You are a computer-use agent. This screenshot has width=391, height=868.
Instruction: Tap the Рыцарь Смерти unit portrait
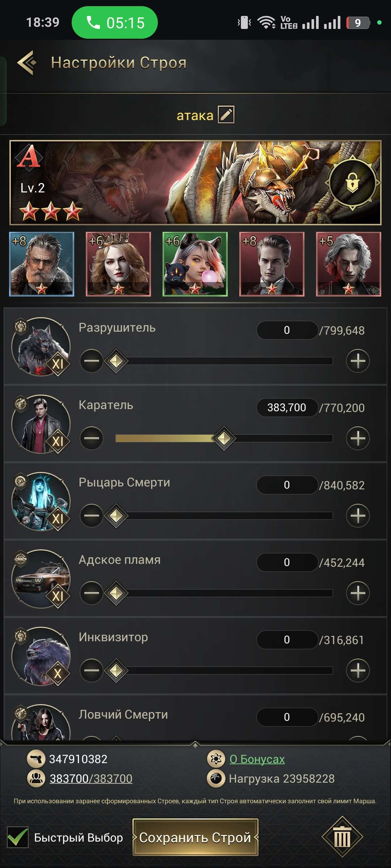[41, 502]
